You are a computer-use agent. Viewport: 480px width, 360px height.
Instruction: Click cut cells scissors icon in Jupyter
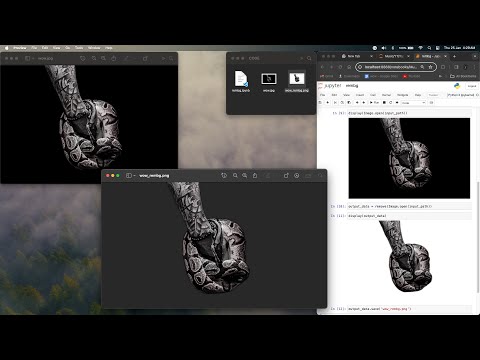335,103
